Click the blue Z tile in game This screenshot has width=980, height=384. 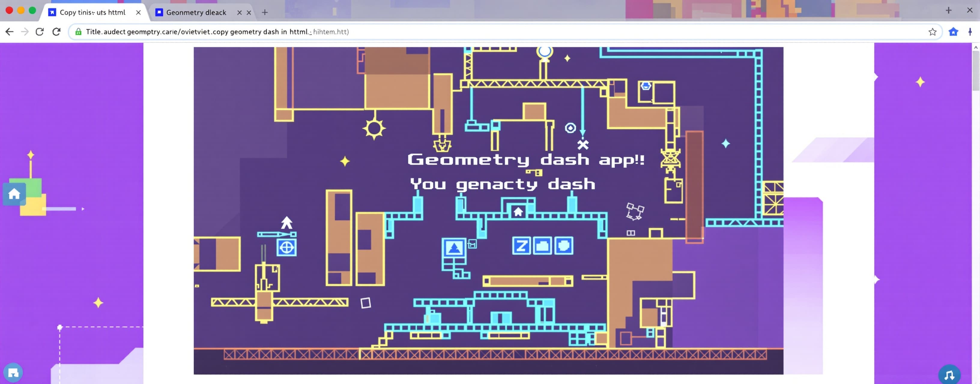(x=521, y=246)
